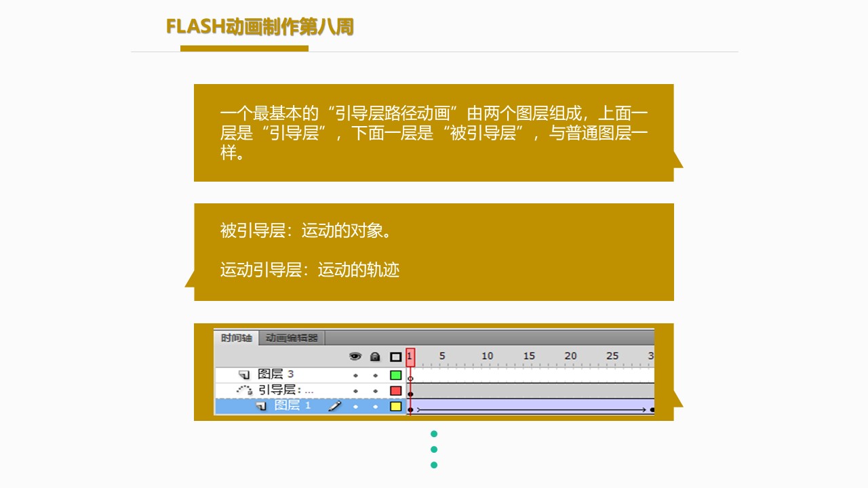The image size is (868, 488).
Task: Select the 图层 1 layer name
Action: click(293, 405)
